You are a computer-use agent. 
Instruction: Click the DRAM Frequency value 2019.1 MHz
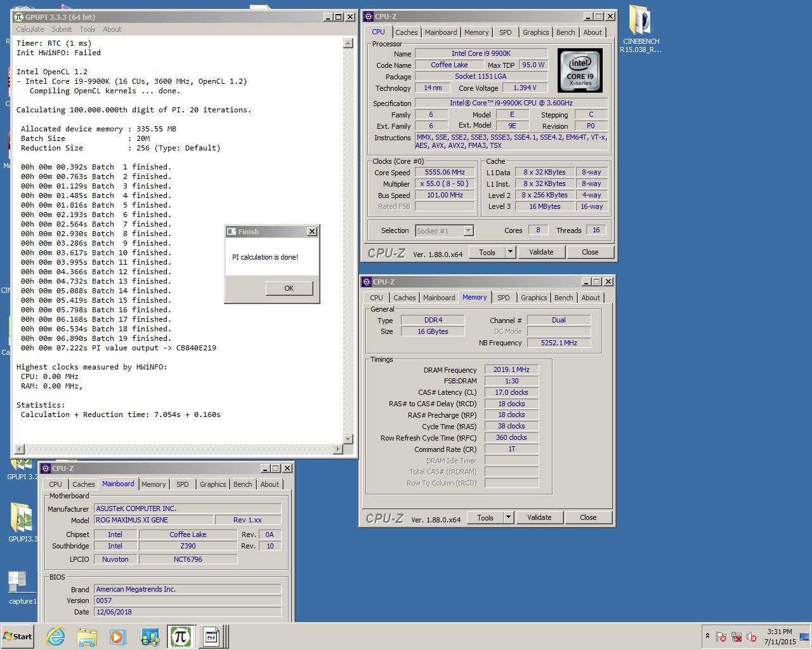click(x=511, y=369)
